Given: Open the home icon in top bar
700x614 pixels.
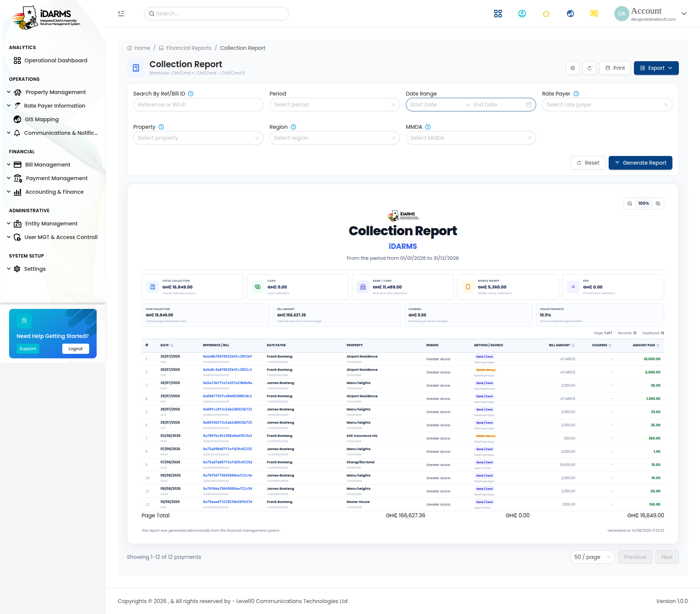Looking at the screenshot, I should pos(546,14).
